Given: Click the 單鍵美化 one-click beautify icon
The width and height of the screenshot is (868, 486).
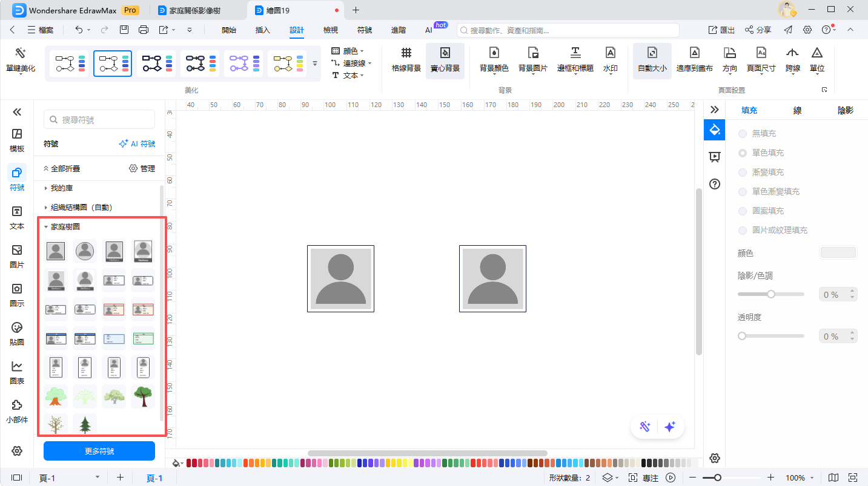Looking at the screenshot, I should pos(21,54).
